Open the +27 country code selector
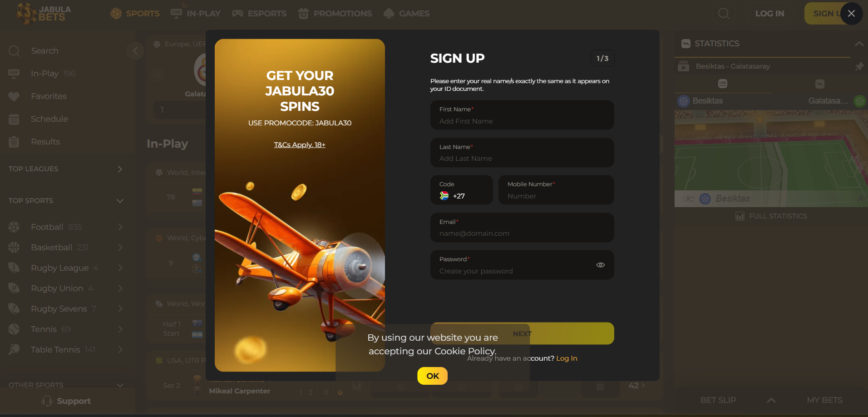 tap(461, 190)
